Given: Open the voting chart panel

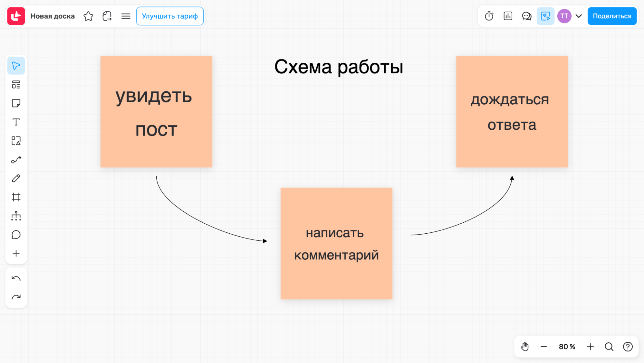Looking at the screenshot, I should 508,16.
